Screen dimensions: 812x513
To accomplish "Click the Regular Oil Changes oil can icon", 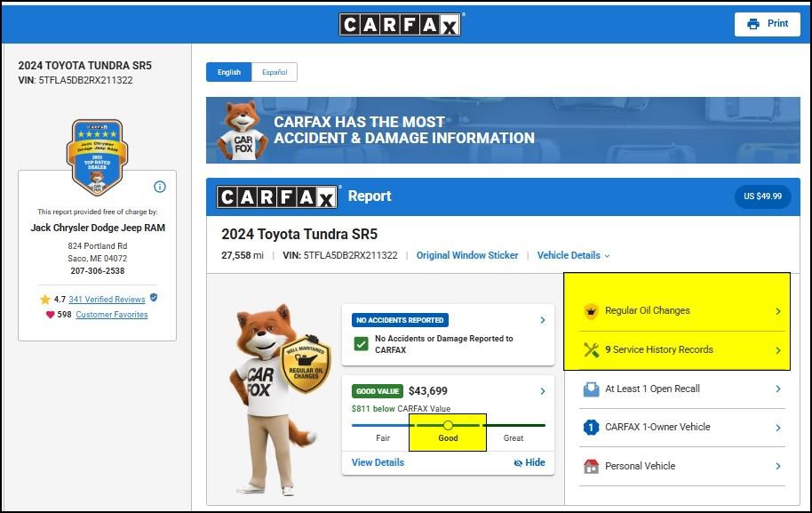I will (591, 311).
